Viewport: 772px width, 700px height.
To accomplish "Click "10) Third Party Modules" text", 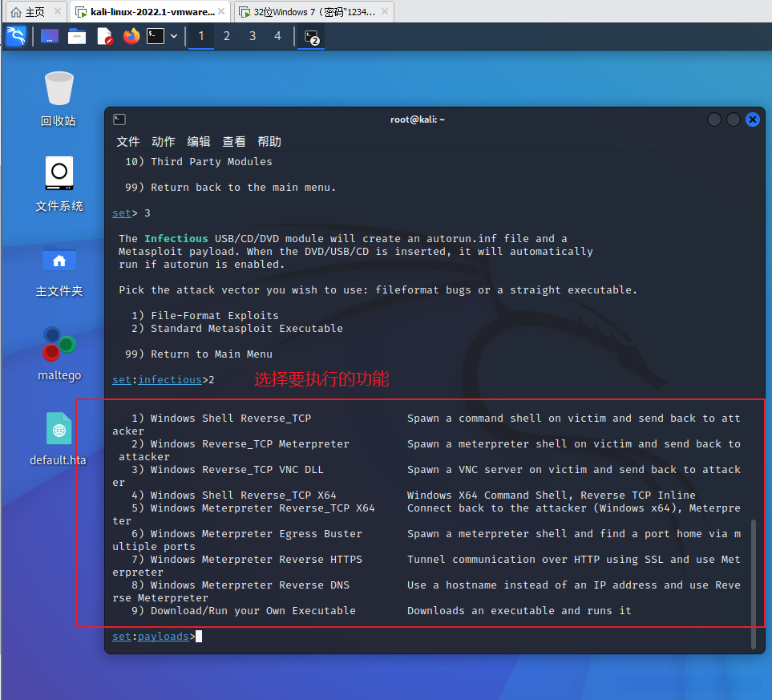I will click(x=199, y=162).
